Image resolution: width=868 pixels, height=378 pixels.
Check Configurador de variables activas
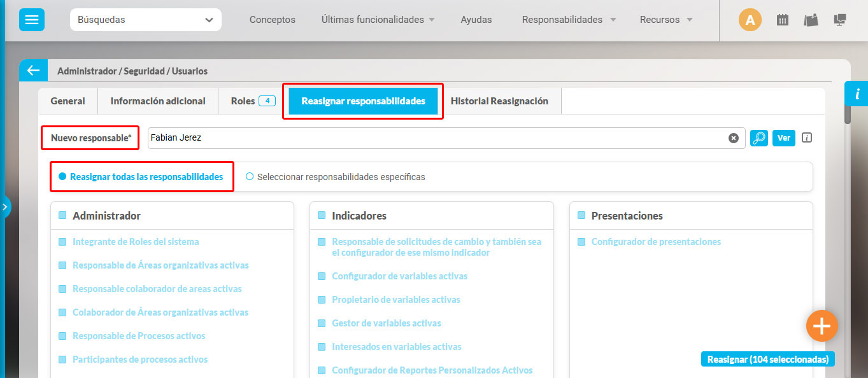[322, 276]
